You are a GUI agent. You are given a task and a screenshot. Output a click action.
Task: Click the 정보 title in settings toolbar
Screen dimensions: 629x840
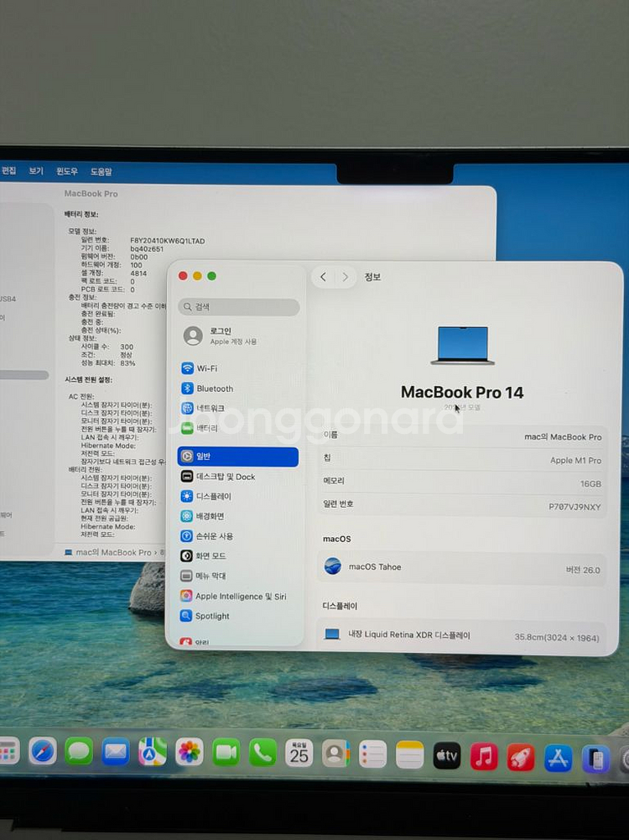372,277
